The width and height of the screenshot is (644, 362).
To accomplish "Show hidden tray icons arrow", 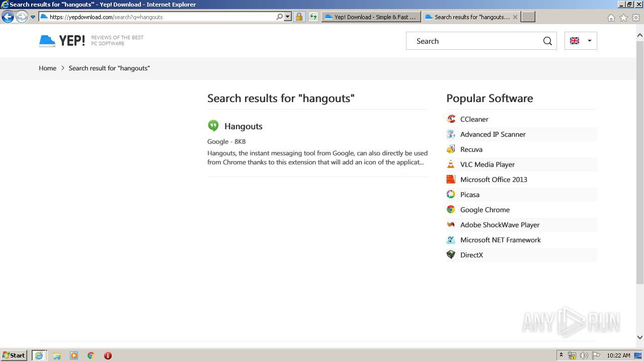I will pos(561,355).
